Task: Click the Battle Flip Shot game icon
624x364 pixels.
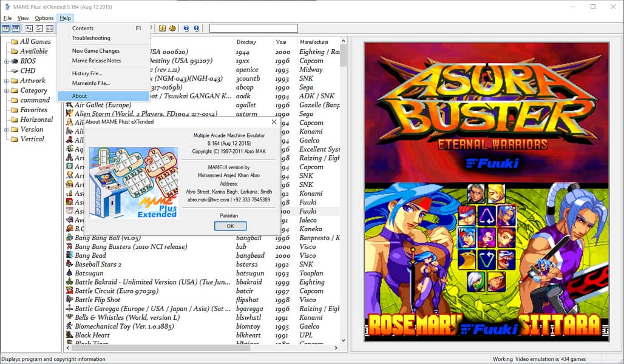Action: coord(70,300)
